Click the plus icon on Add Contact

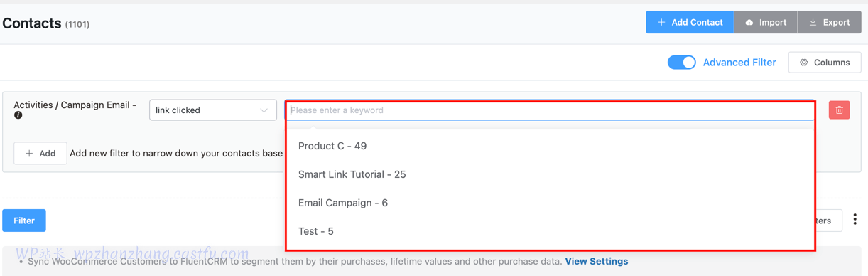(661, 23)
